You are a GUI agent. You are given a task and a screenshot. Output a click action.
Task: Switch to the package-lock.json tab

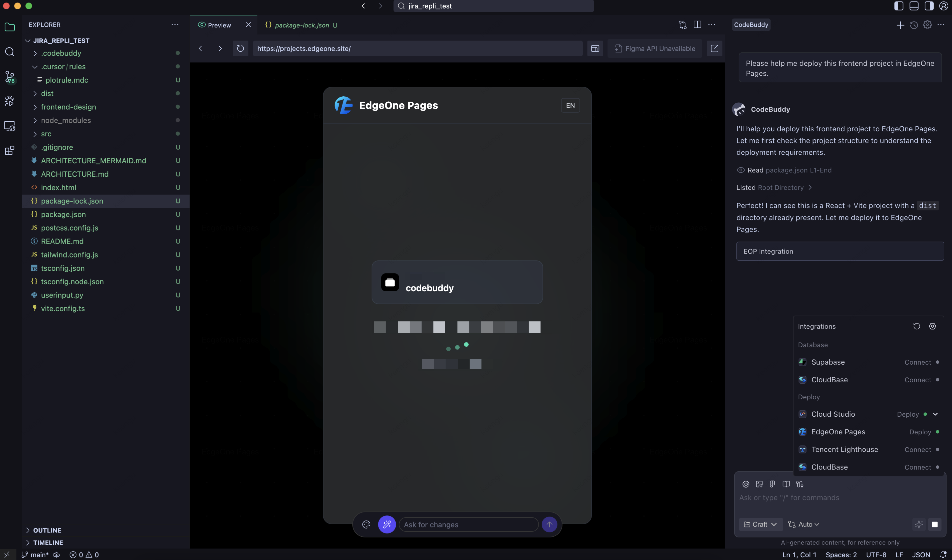pos(302,25)
